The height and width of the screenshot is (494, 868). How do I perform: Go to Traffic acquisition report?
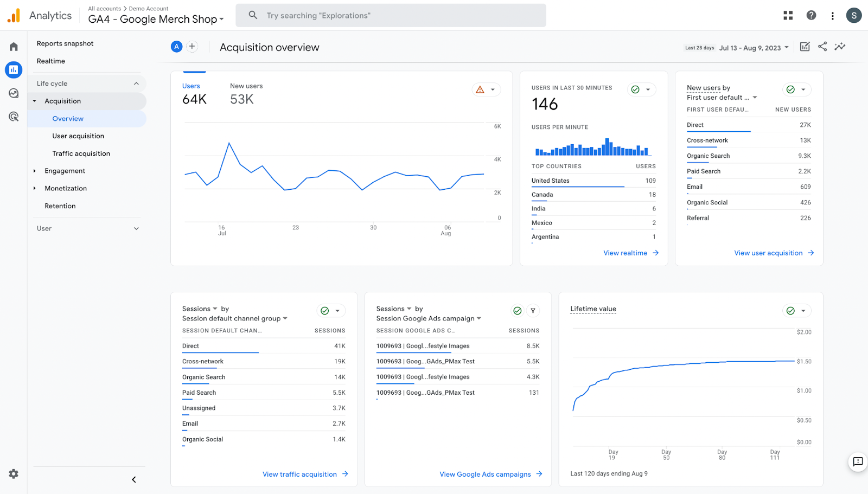pyautogui.click(x=80, y=153)
